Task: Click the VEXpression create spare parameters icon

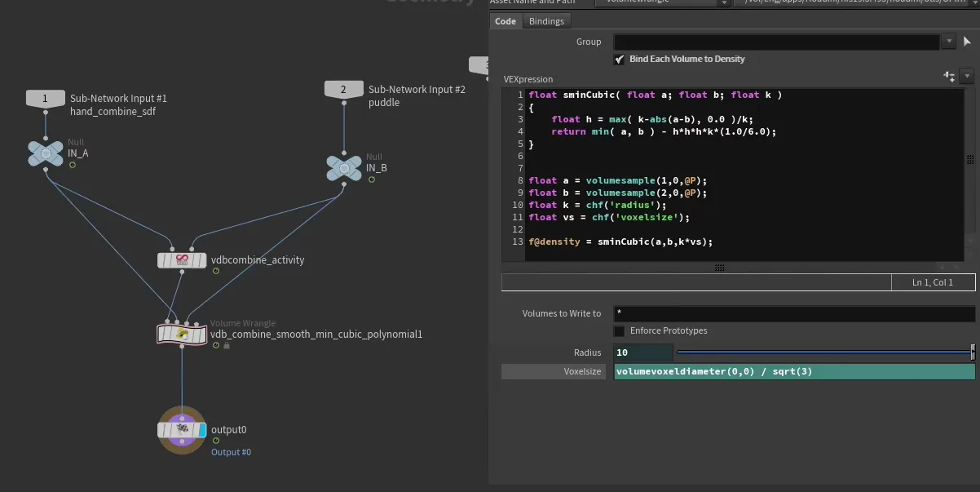Action: [x=949, y=76]
